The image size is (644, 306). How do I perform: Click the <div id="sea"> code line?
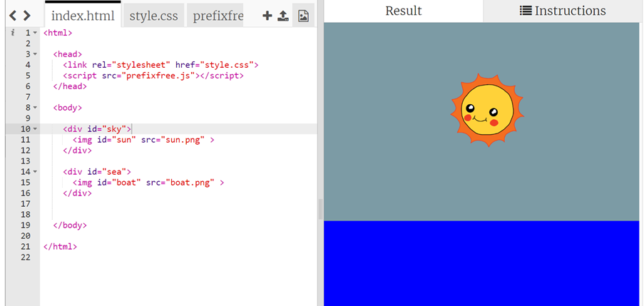[x=97, y=172]
